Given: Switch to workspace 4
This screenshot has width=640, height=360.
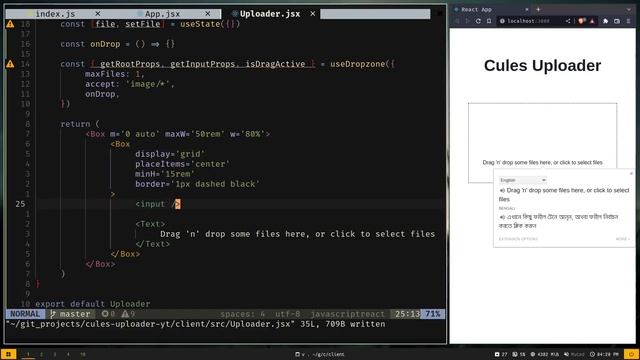Looking at the screenshot, I should click(68, 354).
